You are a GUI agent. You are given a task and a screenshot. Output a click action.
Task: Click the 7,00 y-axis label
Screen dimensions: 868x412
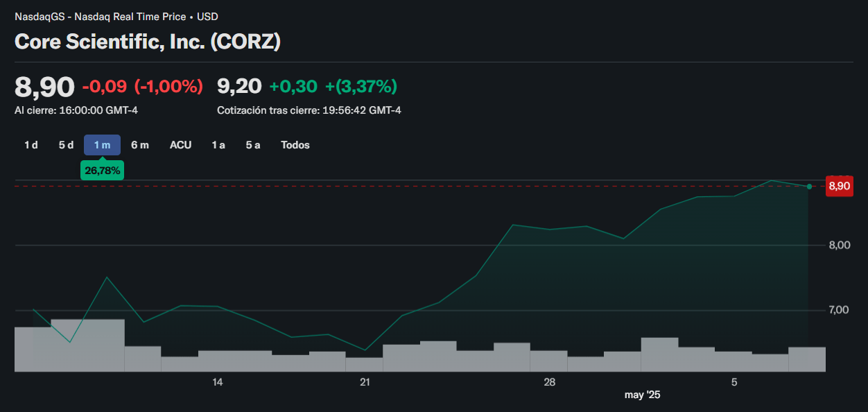839,310
